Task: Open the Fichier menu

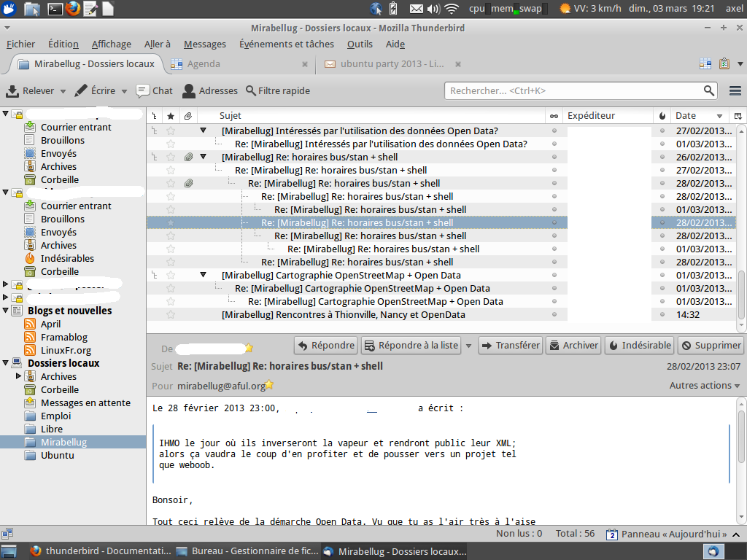Action: point(20,44)
